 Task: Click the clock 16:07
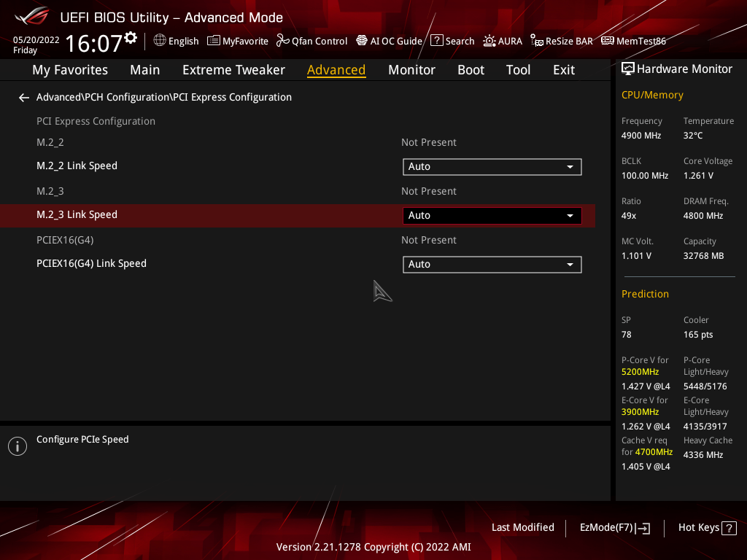pos(94,43)
